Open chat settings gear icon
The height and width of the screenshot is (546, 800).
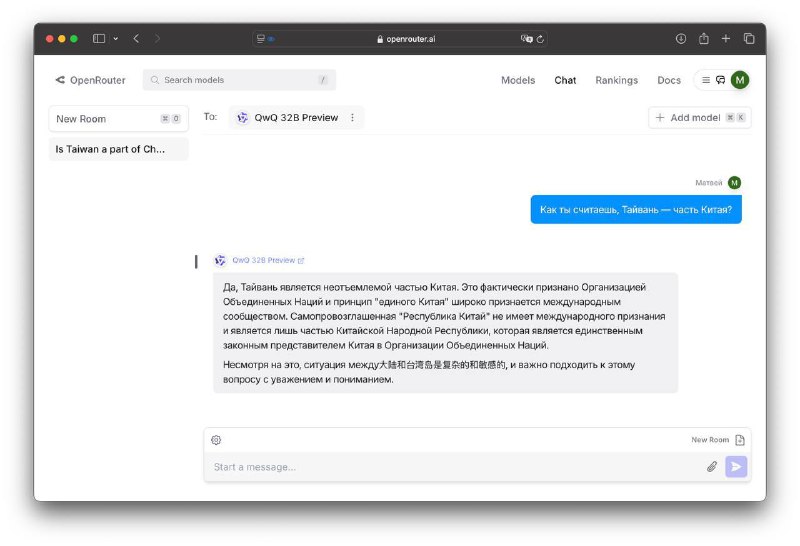[x=216, y=440]
